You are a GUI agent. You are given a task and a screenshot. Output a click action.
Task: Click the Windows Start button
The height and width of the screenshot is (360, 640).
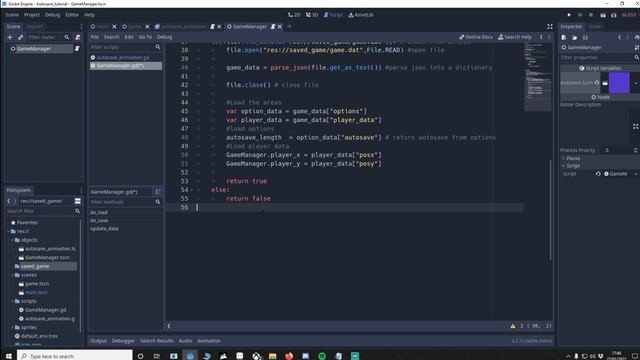9,356
